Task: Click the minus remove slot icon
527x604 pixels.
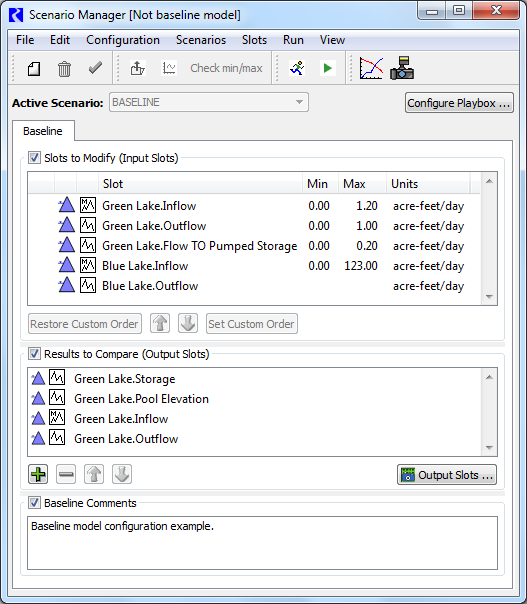Action: (x=66, y=474)
